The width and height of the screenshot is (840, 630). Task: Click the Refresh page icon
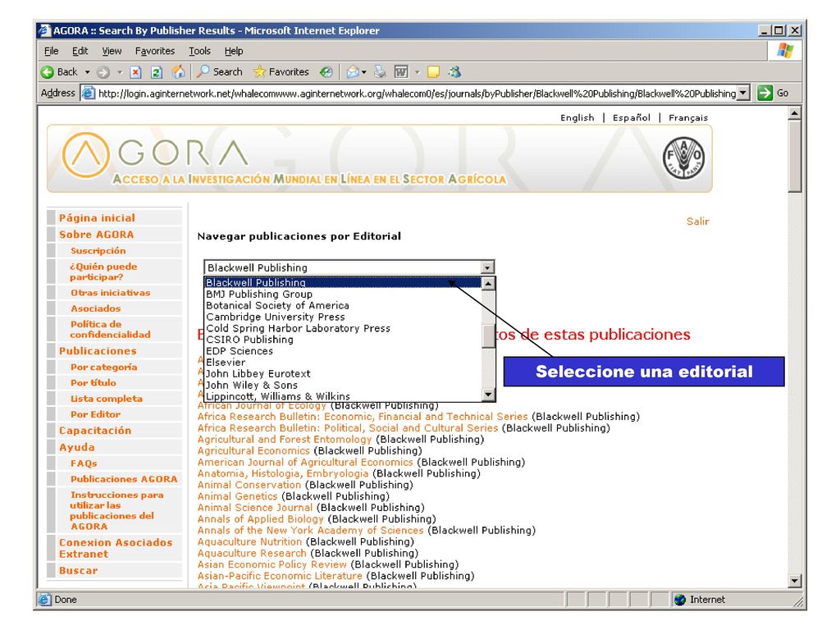(x=157, y=72)
